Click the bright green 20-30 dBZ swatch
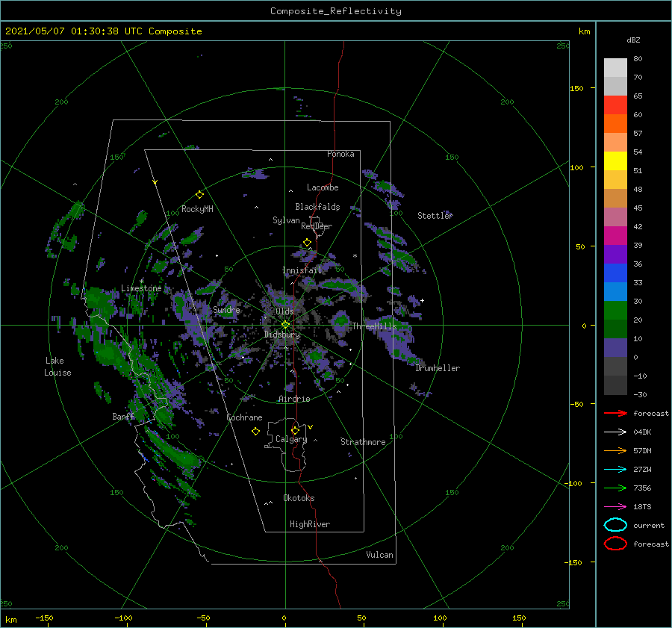 (x=615, y=311)
